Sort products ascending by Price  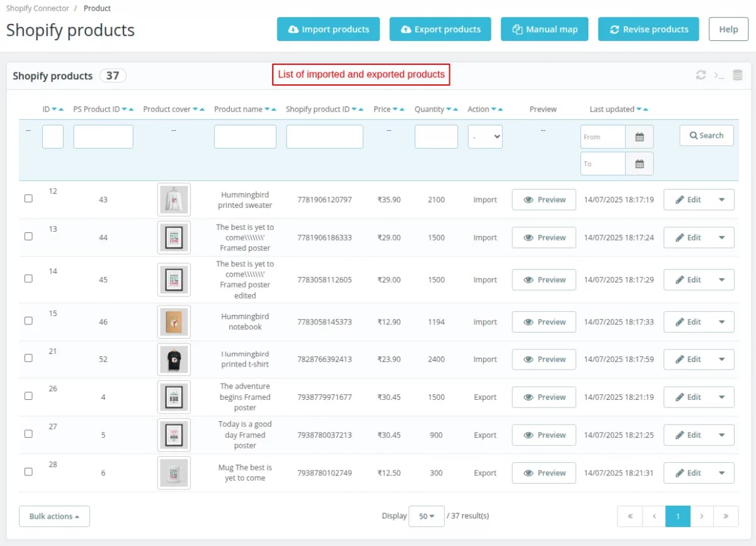402,108
